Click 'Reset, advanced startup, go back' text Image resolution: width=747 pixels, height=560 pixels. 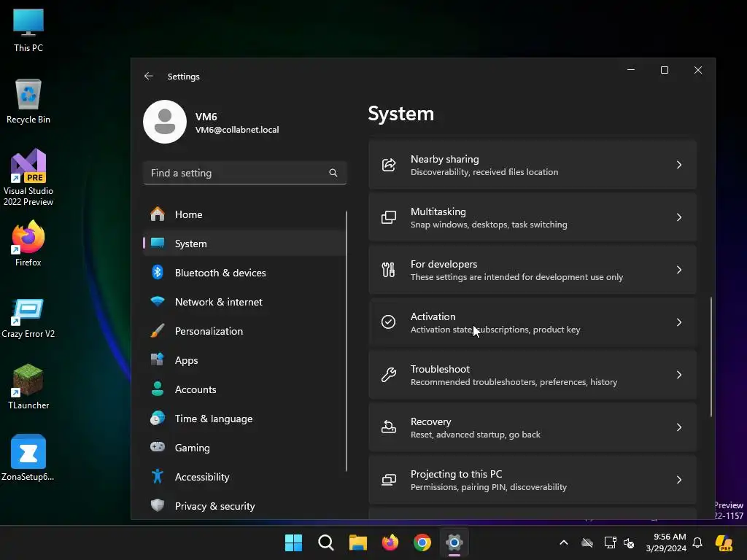pos(476,435)
